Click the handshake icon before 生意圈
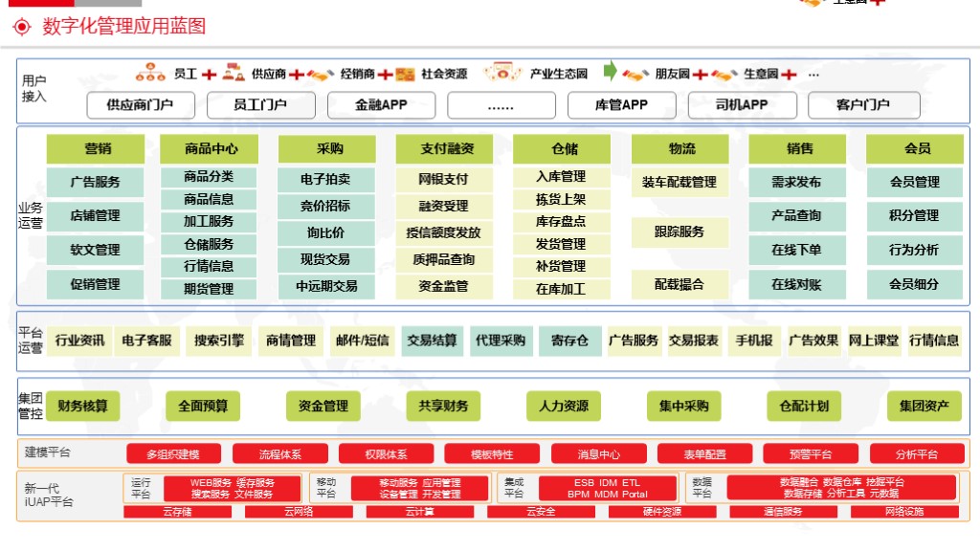The height and width of the screenshot is (551, 980). click(724, 75)
